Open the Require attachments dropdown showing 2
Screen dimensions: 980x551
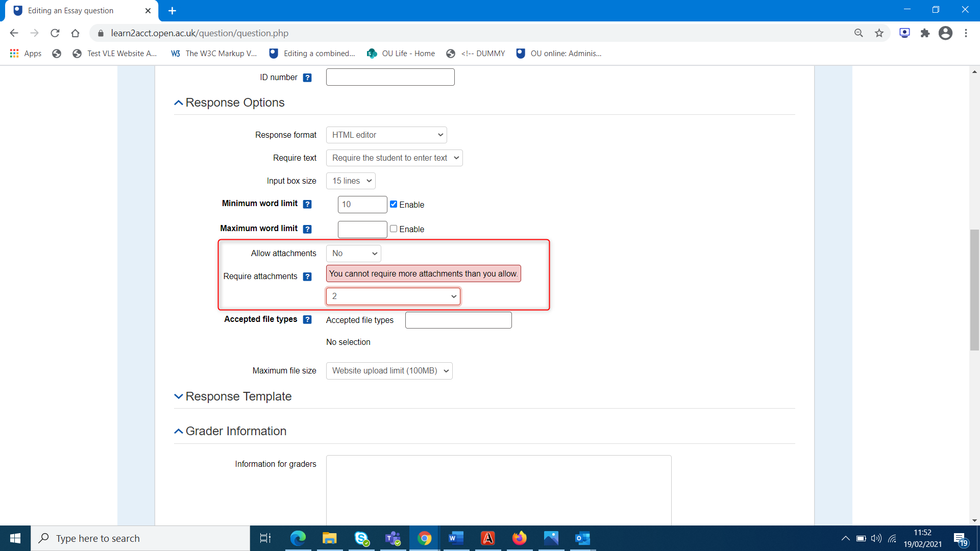[393, 296]
